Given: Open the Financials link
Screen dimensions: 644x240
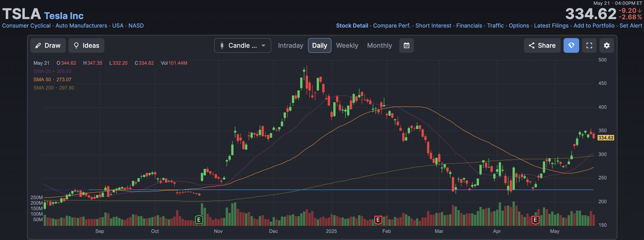Looking at the screenshot, I should [x=469, y=26].
